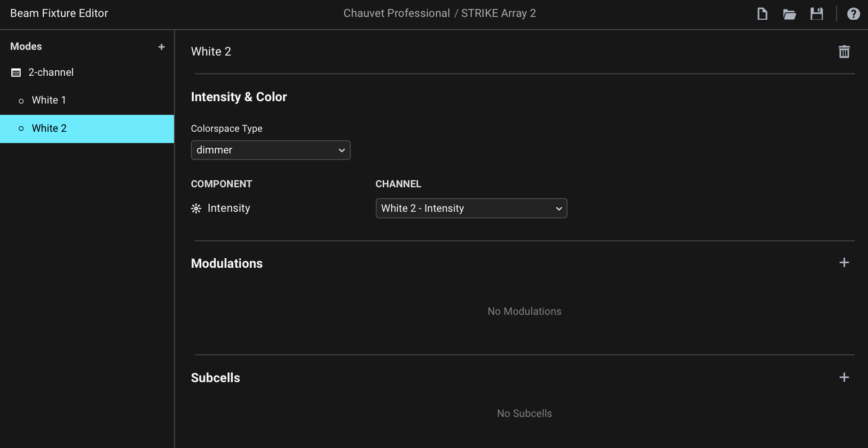Select White 1 in the Modes list
Viewport: 868px width, 448px height.
pos(49,100)
